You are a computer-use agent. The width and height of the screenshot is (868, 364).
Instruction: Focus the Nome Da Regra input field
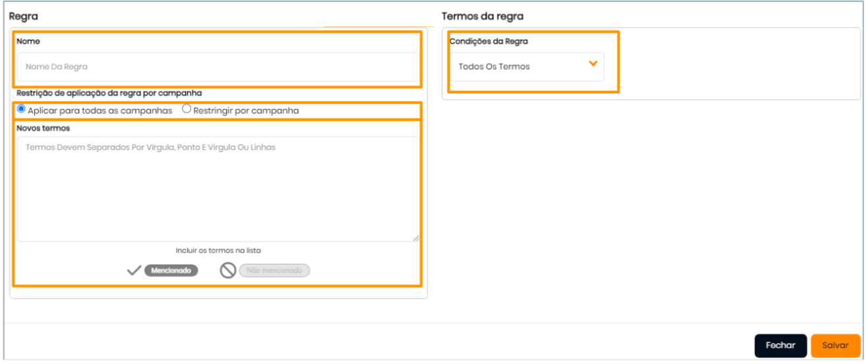point(217,66)
